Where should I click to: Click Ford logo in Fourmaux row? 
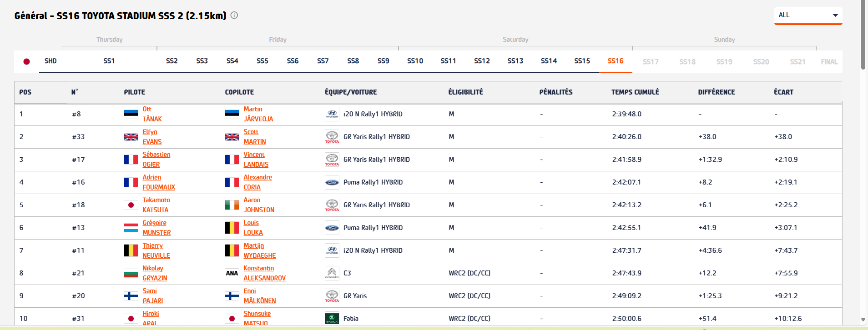tap(332, 182)
